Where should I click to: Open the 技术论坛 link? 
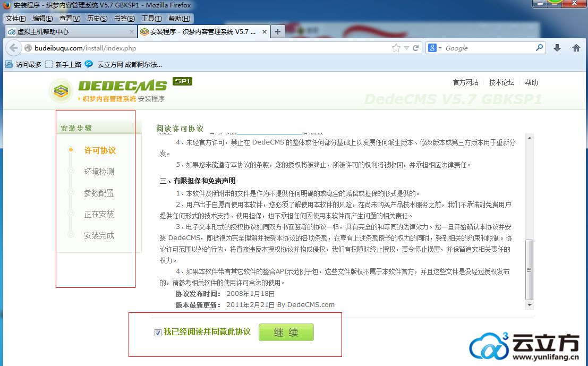point(501,82)
